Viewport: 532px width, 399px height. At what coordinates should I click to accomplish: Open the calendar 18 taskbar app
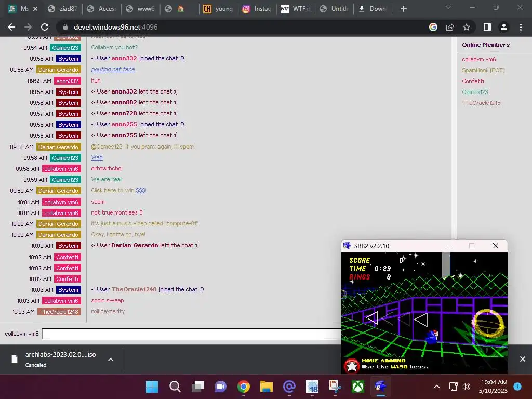pyautogui.click(x=312, y=387)
